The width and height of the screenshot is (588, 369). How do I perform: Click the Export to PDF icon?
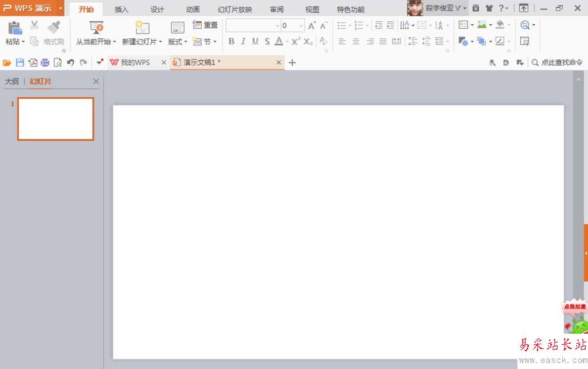pyautogui.click(x=32, y=62)
